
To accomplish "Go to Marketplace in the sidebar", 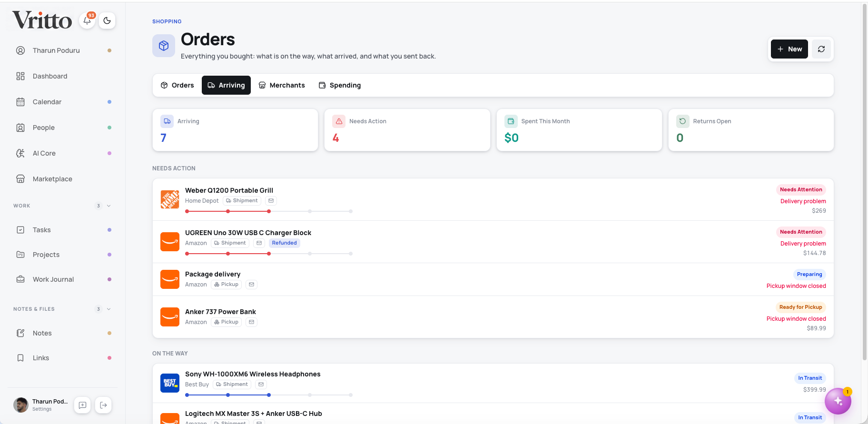I will coord(63,179).
